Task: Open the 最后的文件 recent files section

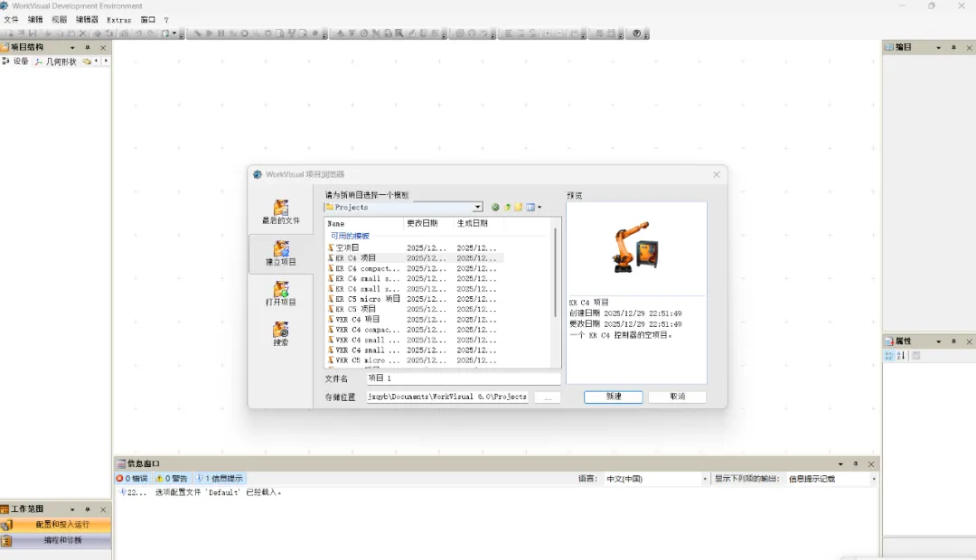Action: point(281,212)
